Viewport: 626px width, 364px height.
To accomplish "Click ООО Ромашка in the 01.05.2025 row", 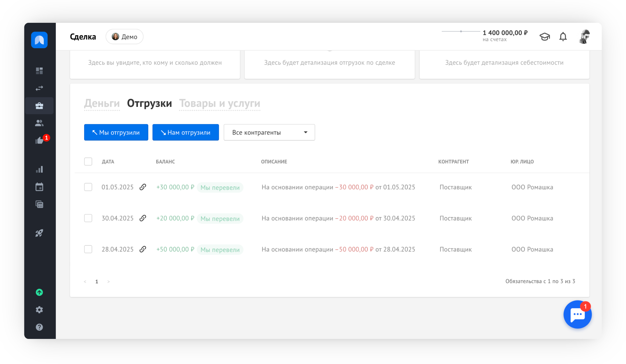I will point(532,187).
